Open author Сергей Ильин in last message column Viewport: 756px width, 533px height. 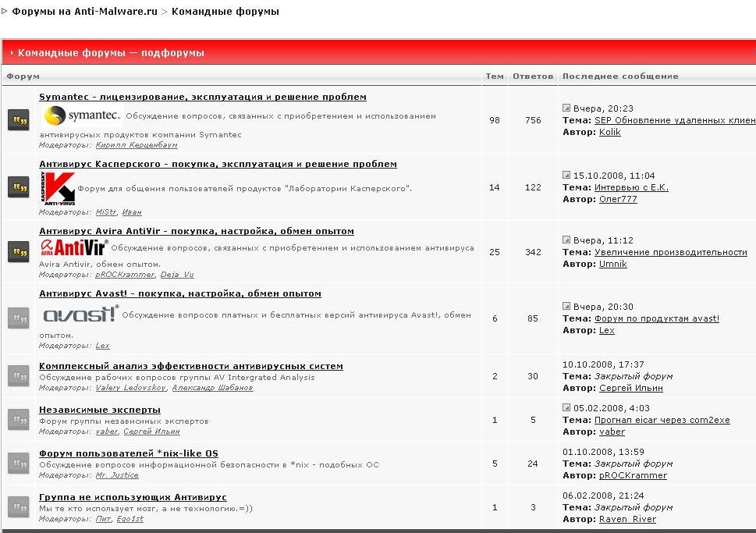coord(630,389)
